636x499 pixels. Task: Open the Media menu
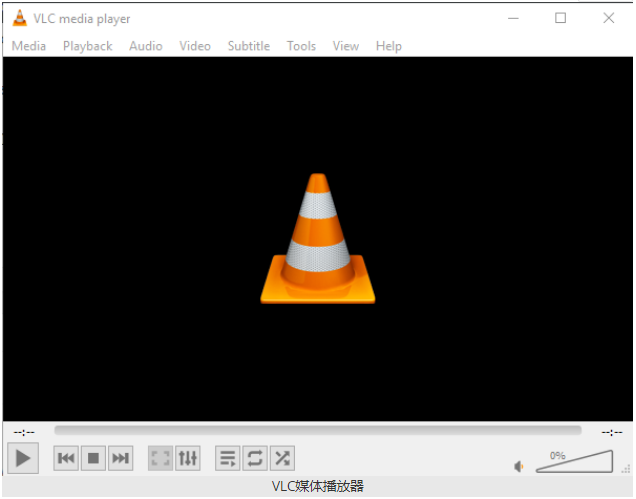click(29, 46)
